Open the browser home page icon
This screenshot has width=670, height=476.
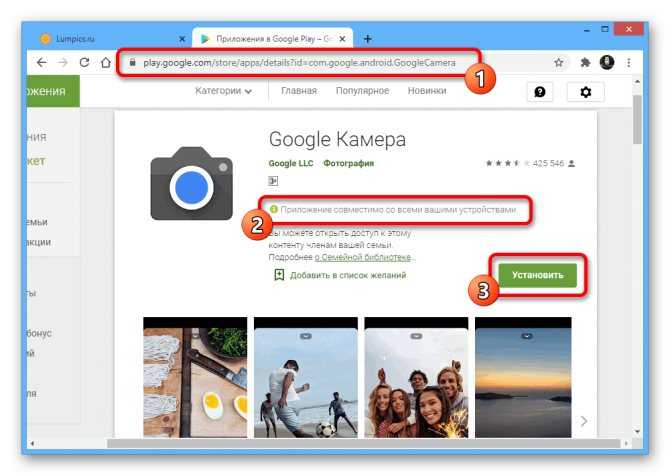(x=106, y=62)
